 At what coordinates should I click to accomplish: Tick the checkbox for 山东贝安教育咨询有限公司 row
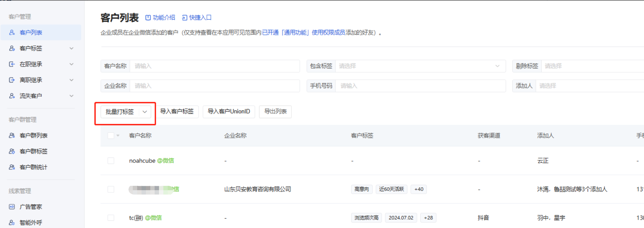point(111,189)
